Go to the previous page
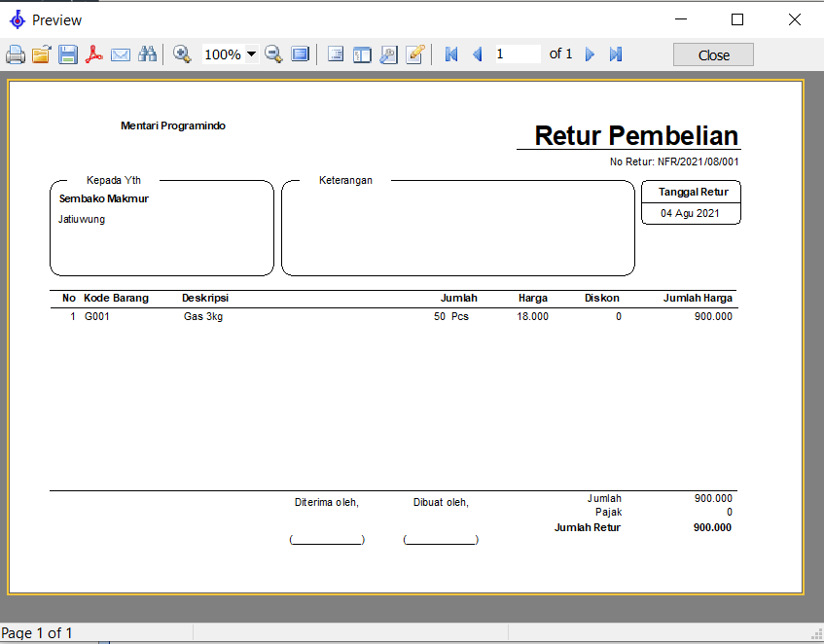Viewport: 824px width, 644px height. point(478,54)
